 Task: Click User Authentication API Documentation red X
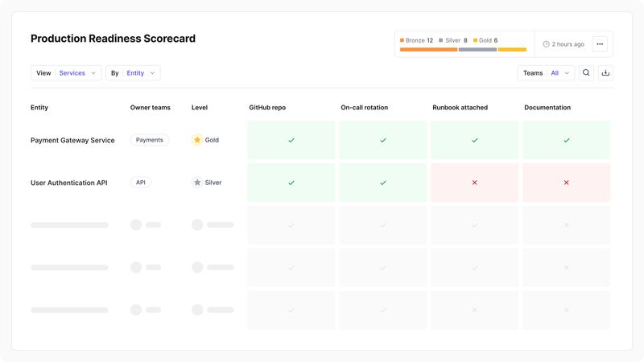pyautogui.click(x=566, y=183)
